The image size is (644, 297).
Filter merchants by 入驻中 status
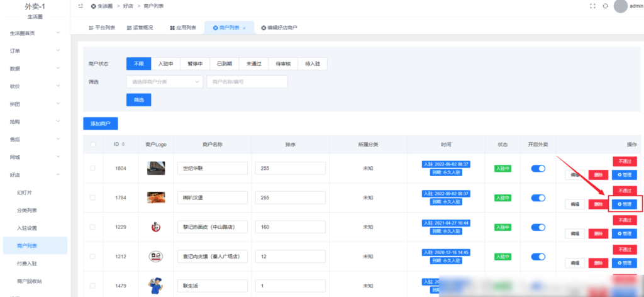coord(166,64)
